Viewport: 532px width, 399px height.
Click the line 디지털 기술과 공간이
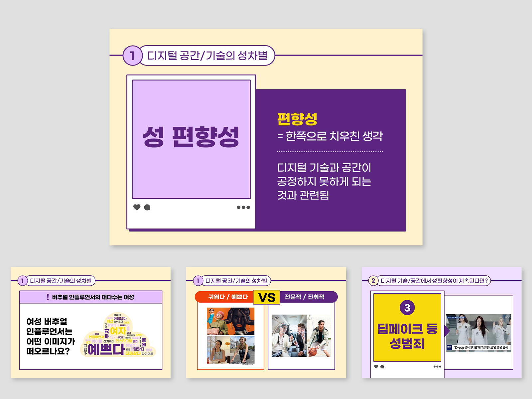click(x=324, y=168)
